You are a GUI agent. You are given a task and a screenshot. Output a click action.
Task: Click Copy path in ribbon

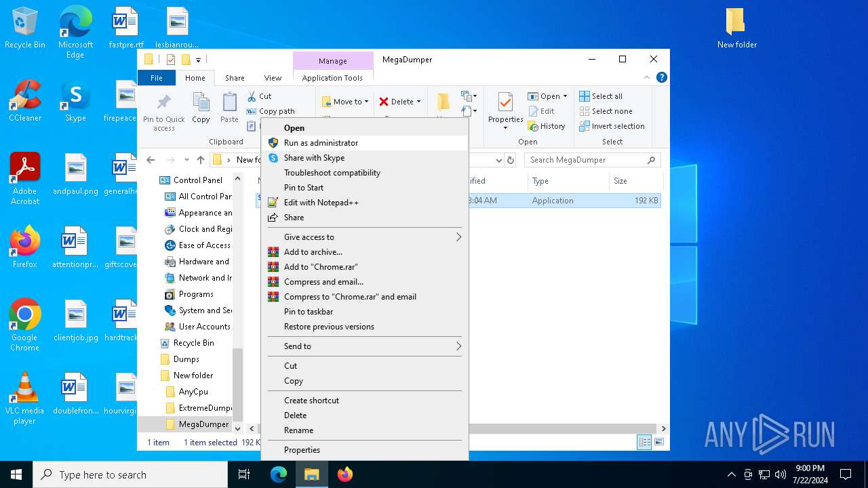pos(271,111)
